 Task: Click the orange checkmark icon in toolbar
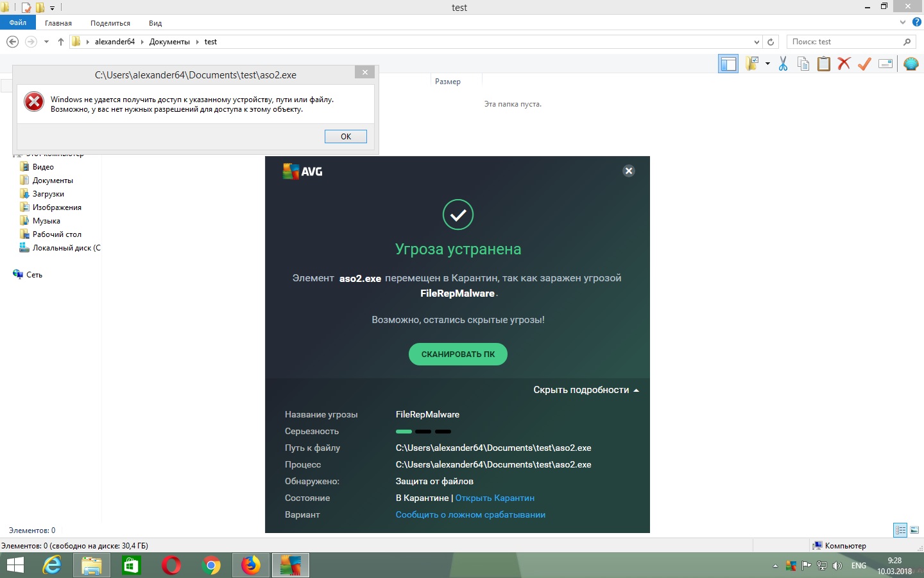click(865, 64)
